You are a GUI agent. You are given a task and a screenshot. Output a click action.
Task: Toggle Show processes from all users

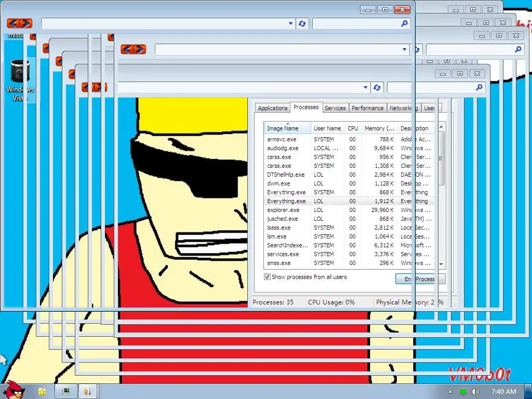(x=267, y=277)
